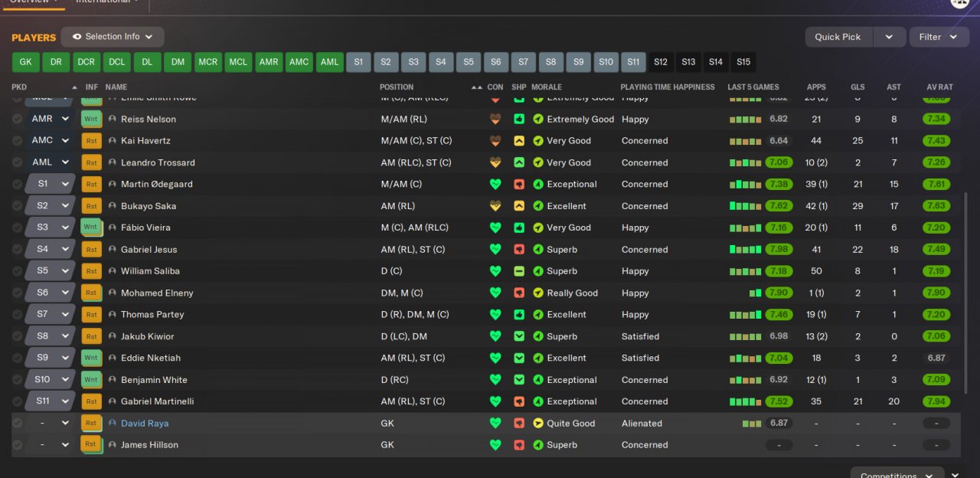Screen dimensions: 980x478
Task: Tick the selection circle for Eddie Nketiah
Action: pos(18,358)
